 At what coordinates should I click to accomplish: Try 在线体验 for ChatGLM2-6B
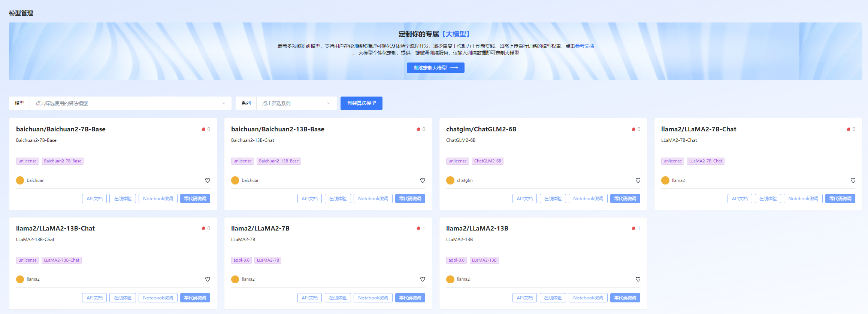(553, 199)
